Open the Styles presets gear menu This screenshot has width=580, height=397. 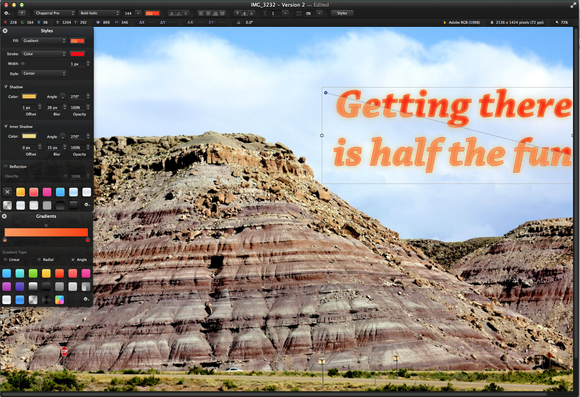coord(87,205)
